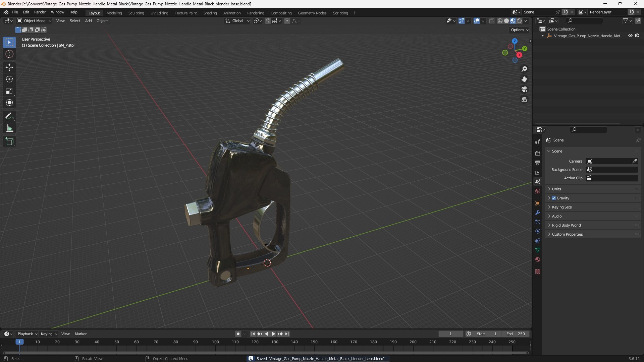644x362 pixels.
Task: Click the pan view hand icon
Action: 524,79
